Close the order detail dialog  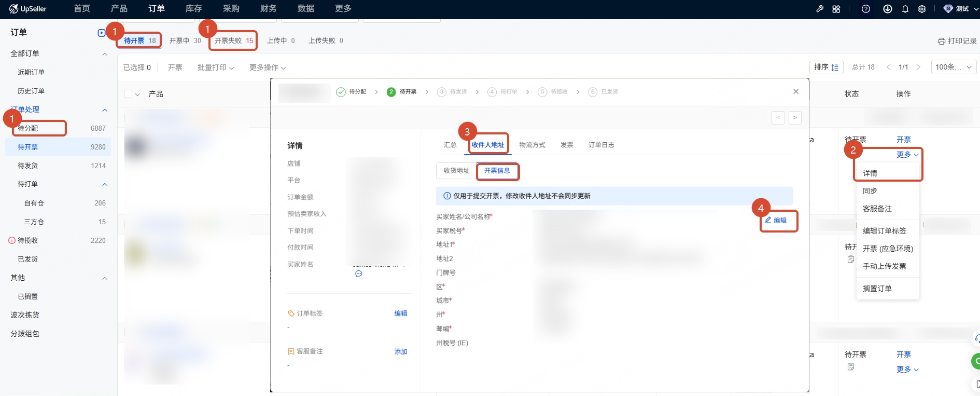click(796, 91)
